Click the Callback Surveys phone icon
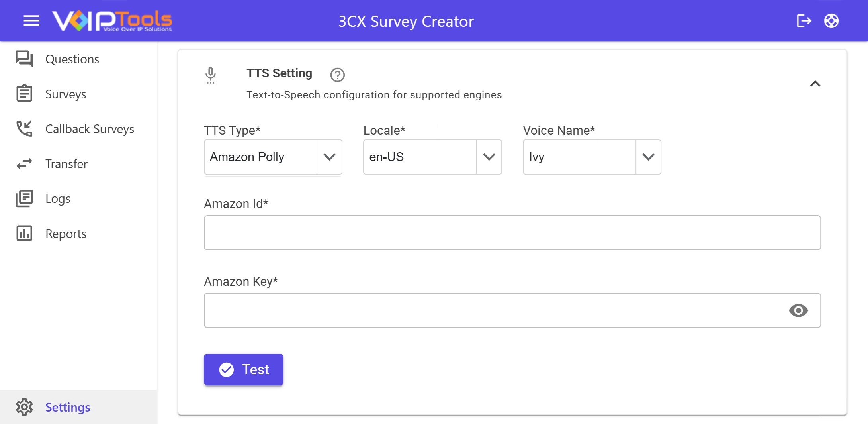868x424 pixels. (x=24, y=129)
